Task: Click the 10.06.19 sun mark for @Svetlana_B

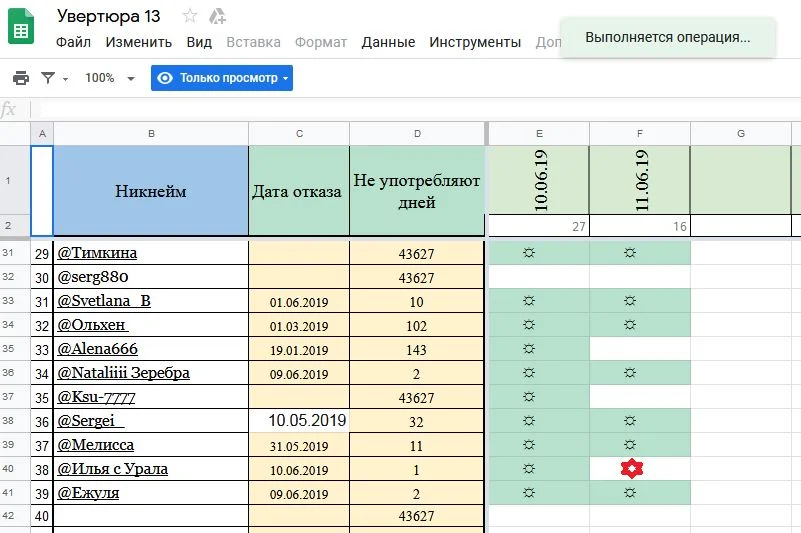Action: tap(529, 300)
